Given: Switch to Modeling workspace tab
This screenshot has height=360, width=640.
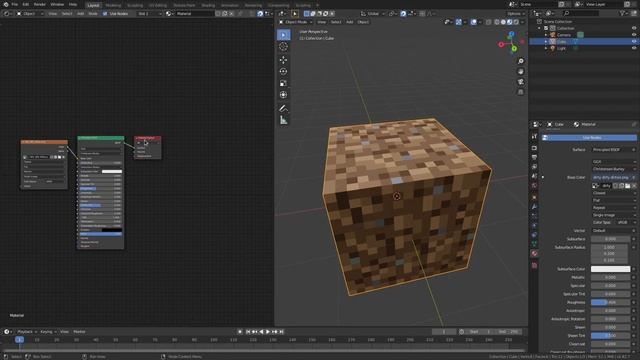Looking at the screenshot, I should [x=113, y=5].
